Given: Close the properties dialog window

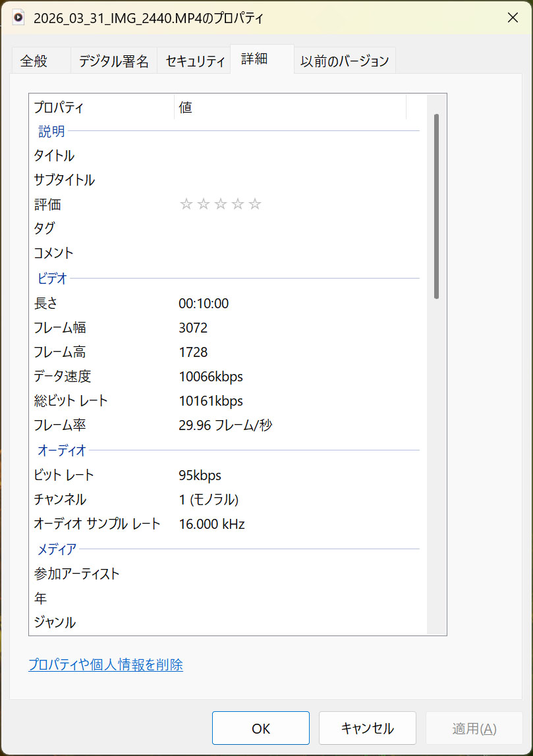Looking at the screenshot, I should click(x=512, y=18).
